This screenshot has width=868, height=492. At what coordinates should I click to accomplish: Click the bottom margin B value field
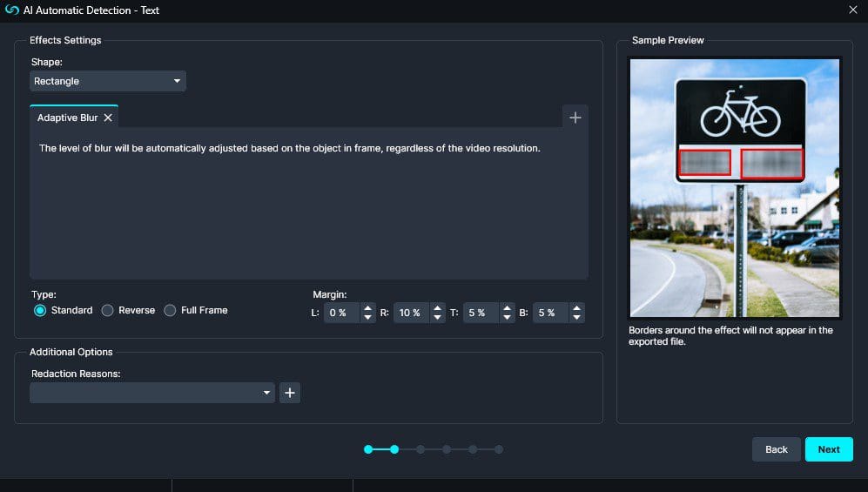(x=551, y=313)
